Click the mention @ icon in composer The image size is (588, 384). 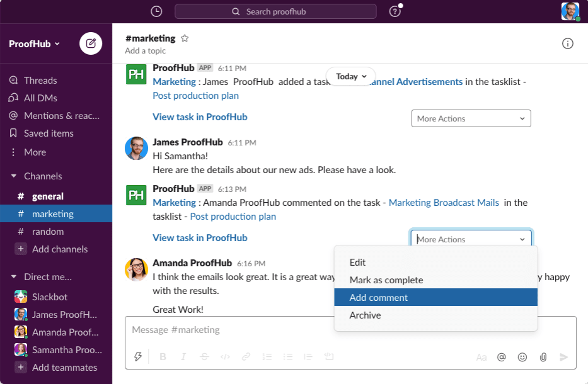502,357
